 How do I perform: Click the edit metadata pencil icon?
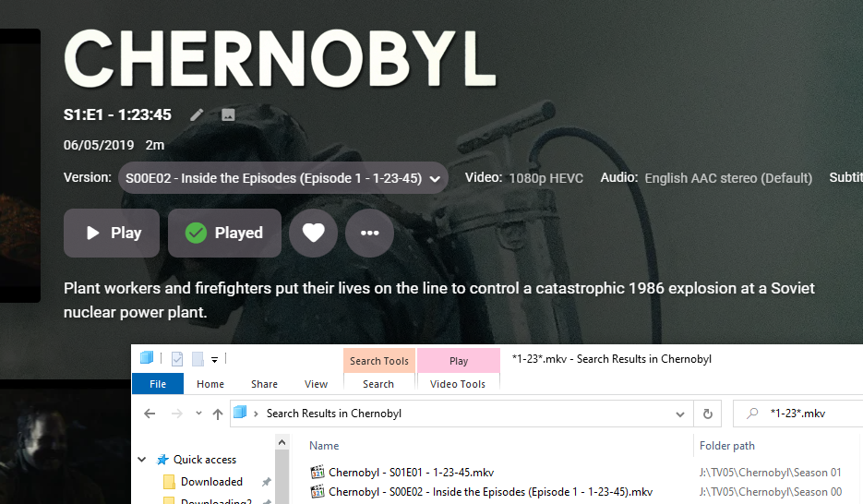pos(197,114)
